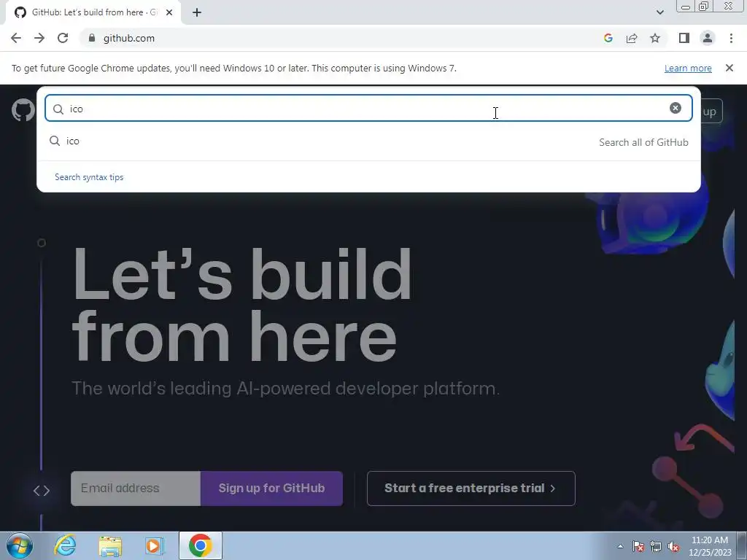Clear the search box with the X icon
Viewport: 747px width, 560px height.
pyautogui.click(x=675, y=108)
